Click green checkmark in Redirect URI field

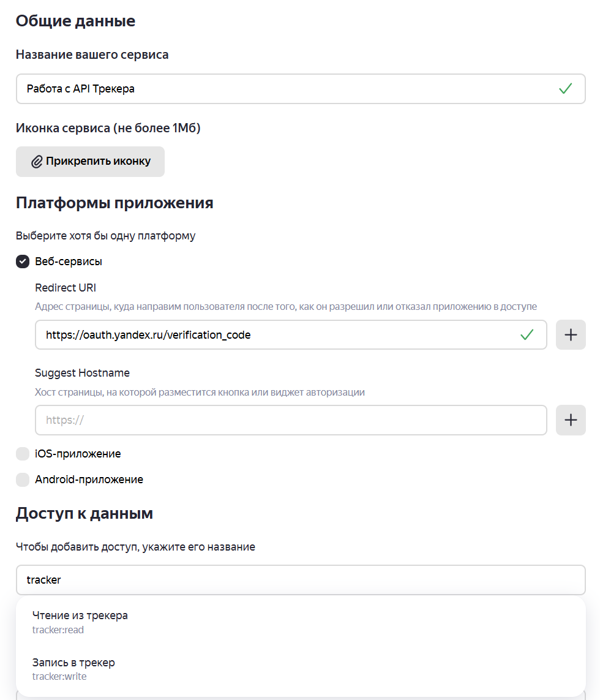pos(527,334)
